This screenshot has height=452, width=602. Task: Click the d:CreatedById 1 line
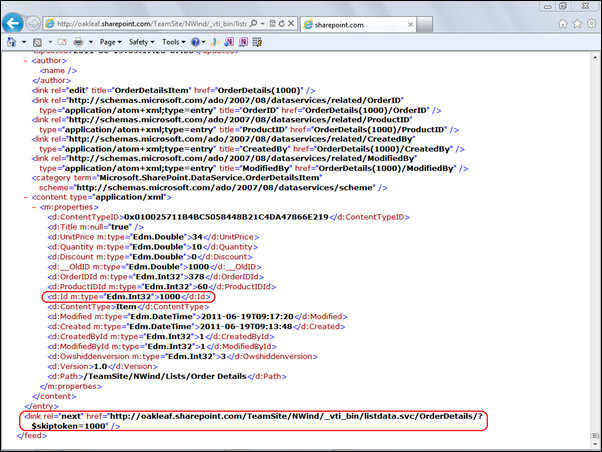161,337
